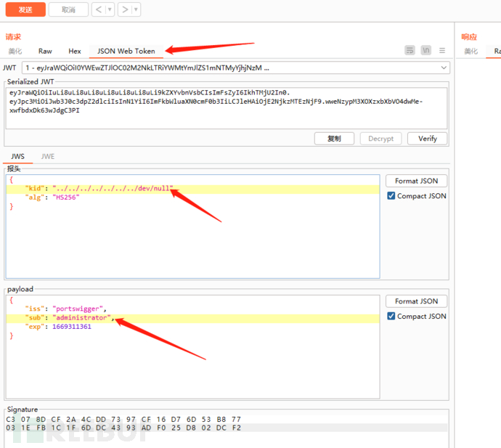Open the next history dropdown arrow
The image size is (501, 448).
point(137,9)
